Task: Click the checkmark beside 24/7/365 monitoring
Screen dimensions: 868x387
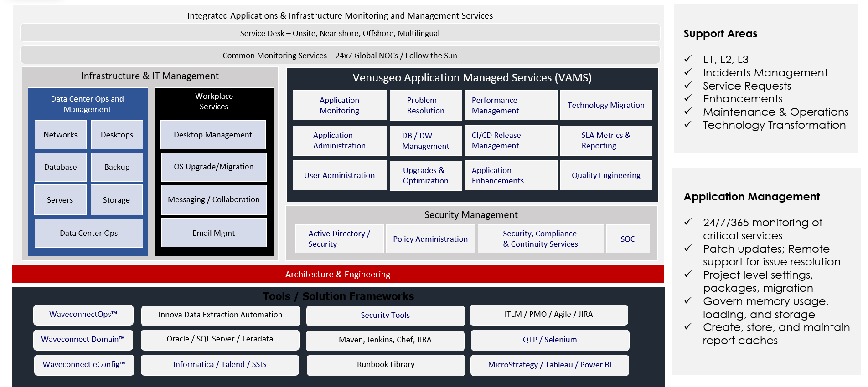Action: point(688,222)
